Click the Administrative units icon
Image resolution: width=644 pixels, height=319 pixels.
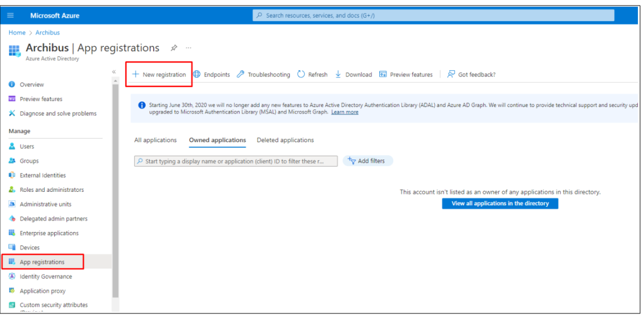tap(12, 204)
